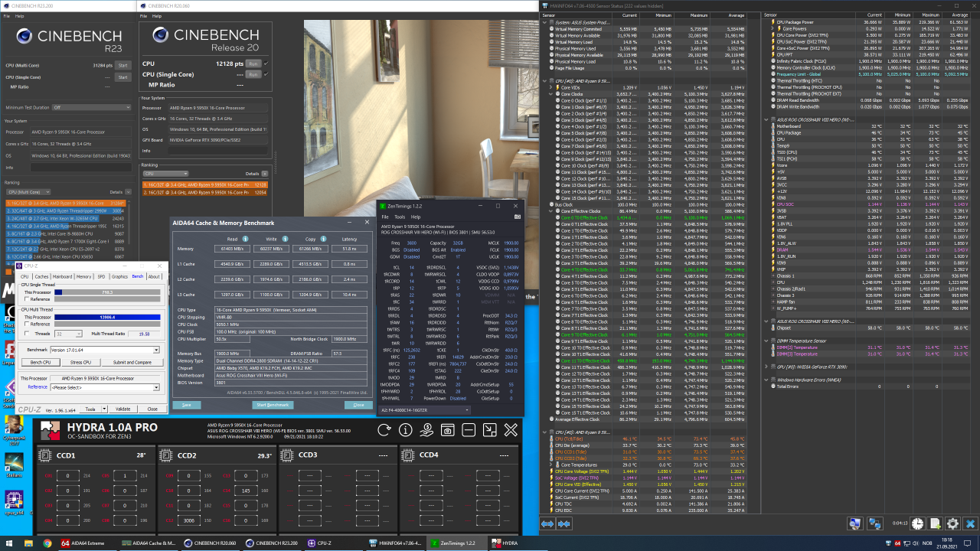The width and height of the screenshot is (980, 551).
Task: Enable Reference checkbox under CPU Multi Thread
Action: tap(26, 324)
